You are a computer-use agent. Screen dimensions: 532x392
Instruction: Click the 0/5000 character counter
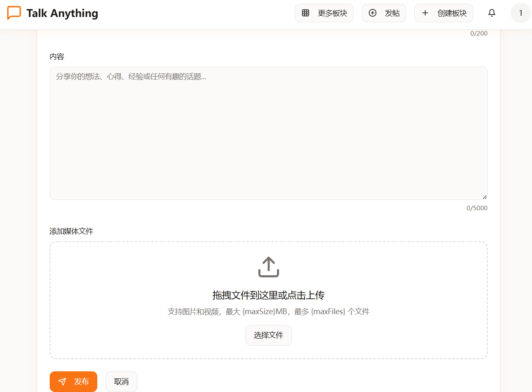point(477,208)
